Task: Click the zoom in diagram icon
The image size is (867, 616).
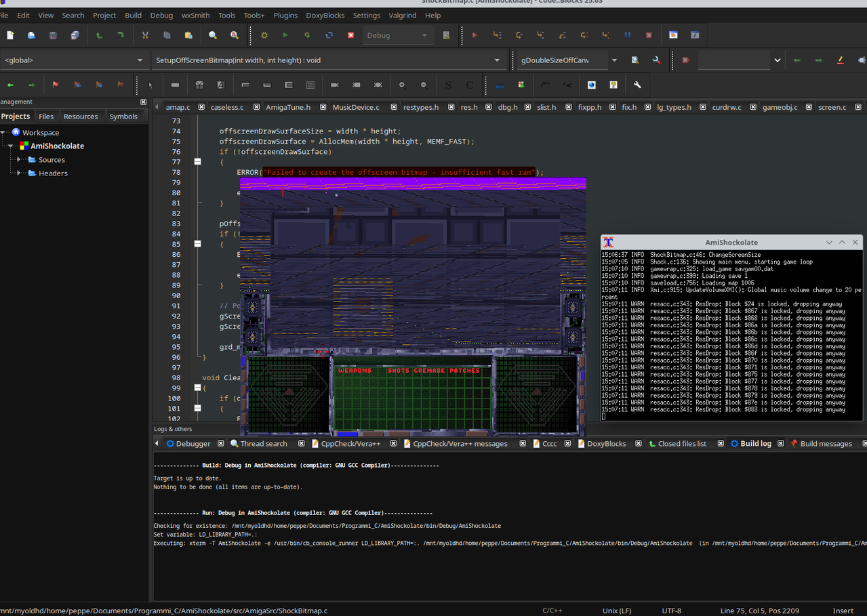Action: [x=402, y=85]
